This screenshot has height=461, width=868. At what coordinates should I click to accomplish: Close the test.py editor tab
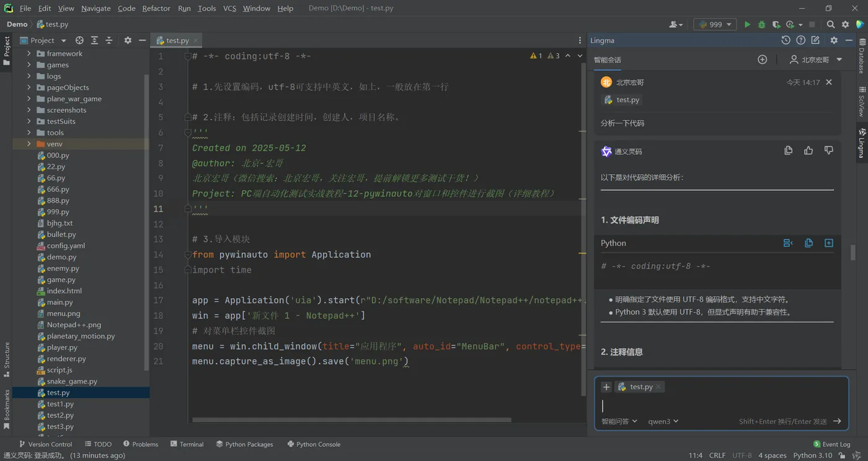click(x=196, y=40)
